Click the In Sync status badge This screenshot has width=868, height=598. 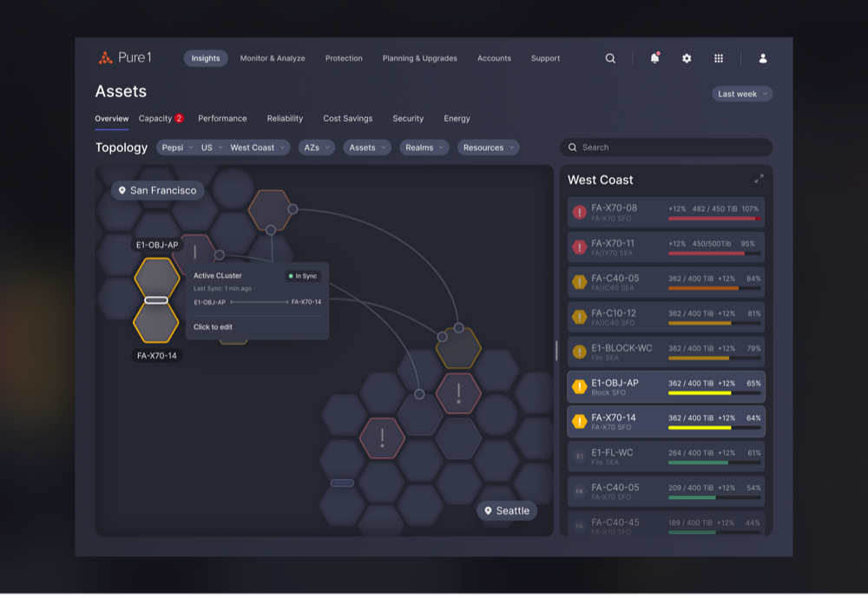click(303, 276)
